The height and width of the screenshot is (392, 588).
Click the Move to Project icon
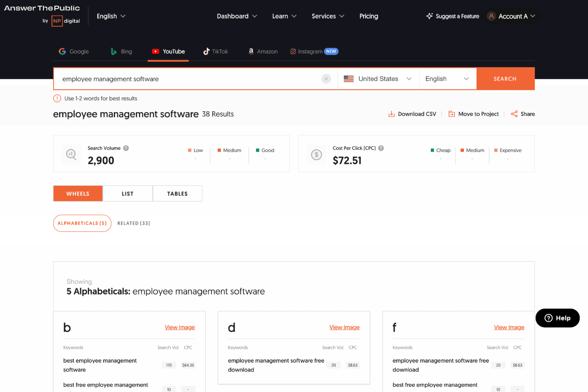tap(451, 114)
